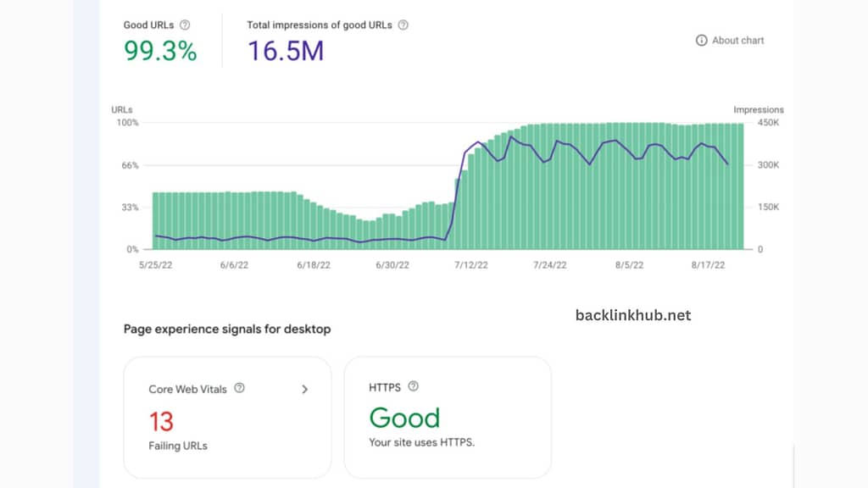Enable the Impressions overlay on the chart
Viewport: 868px width, 488px height.
coord(759,109)
